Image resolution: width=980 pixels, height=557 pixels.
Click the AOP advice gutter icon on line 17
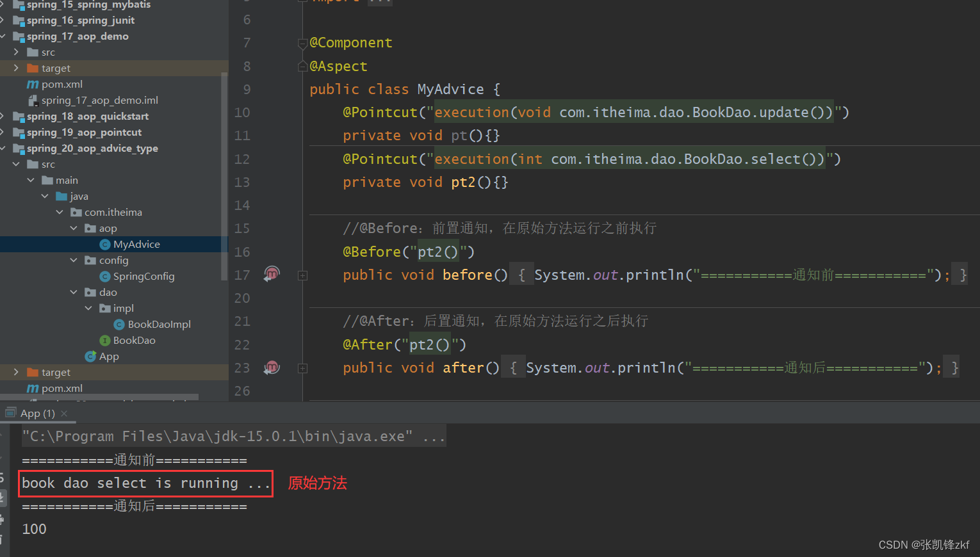pos(272,274)
